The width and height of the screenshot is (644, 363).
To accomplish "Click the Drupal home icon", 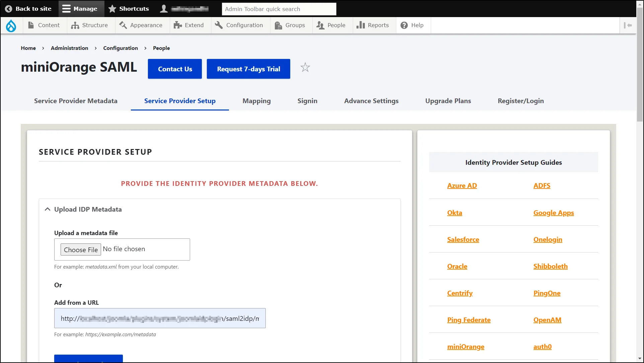I will click(x=11, y=25).
